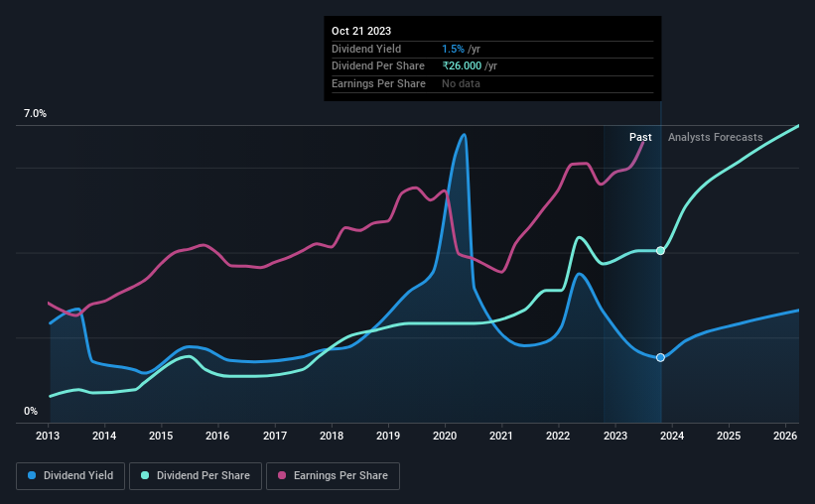Click the pink Earnings Per Share legend dot
815x504 pixels.
coord(282,476)
